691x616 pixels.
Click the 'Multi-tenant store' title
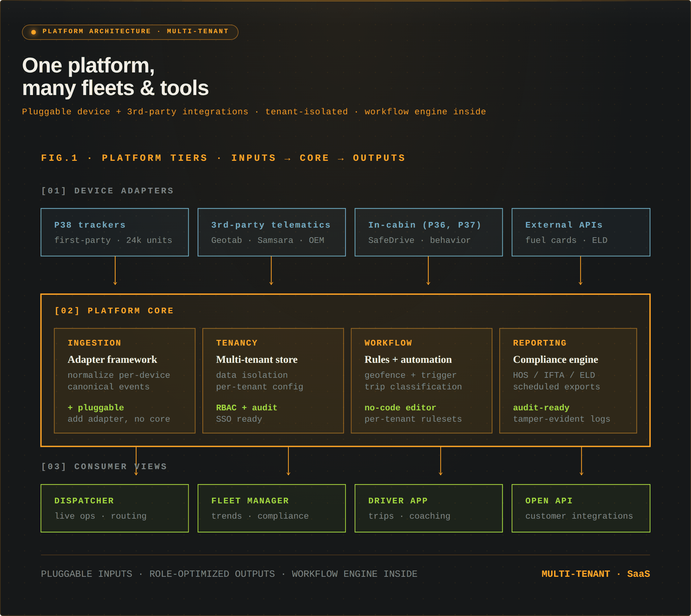click(x=257, y=359)
